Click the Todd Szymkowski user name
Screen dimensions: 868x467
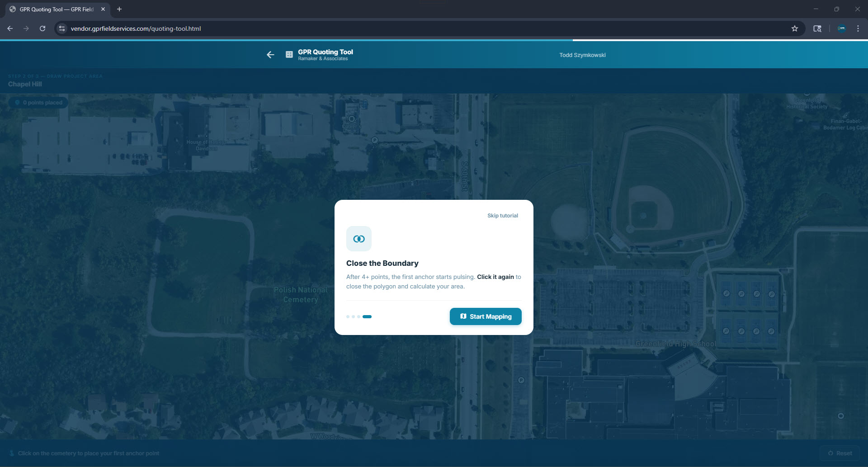click(x=582, y=55)
